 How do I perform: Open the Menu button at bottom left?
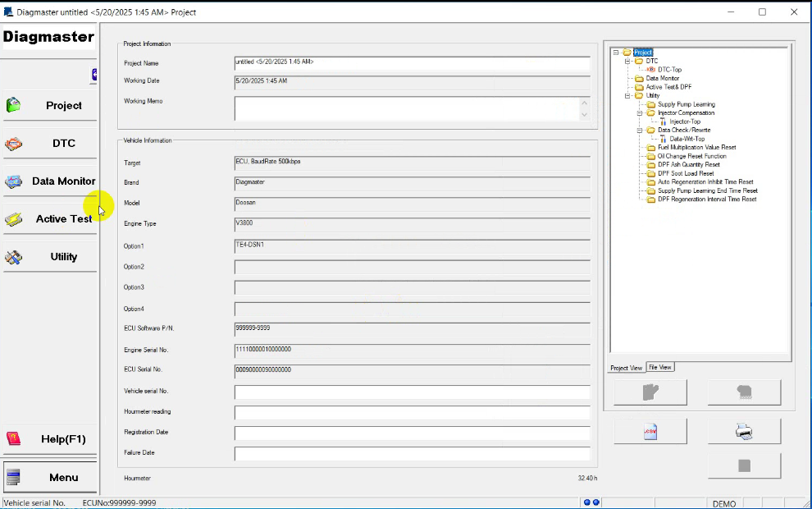49,477
